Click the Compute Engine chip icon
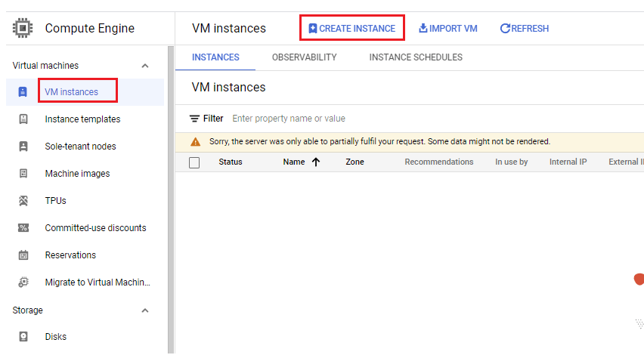Viewport: 644px width, 355px height. tap(23, 28)
